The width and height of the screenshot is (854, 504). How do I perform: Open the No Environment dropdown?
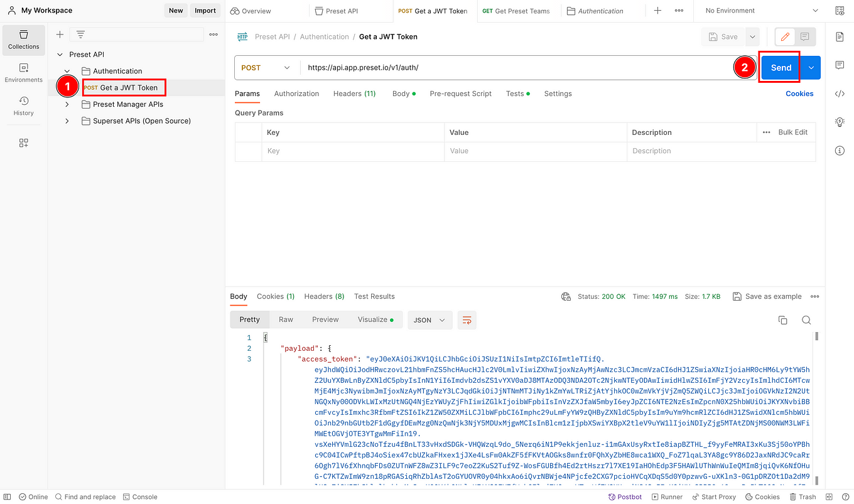pyautogui.click(x=760, y=10)
